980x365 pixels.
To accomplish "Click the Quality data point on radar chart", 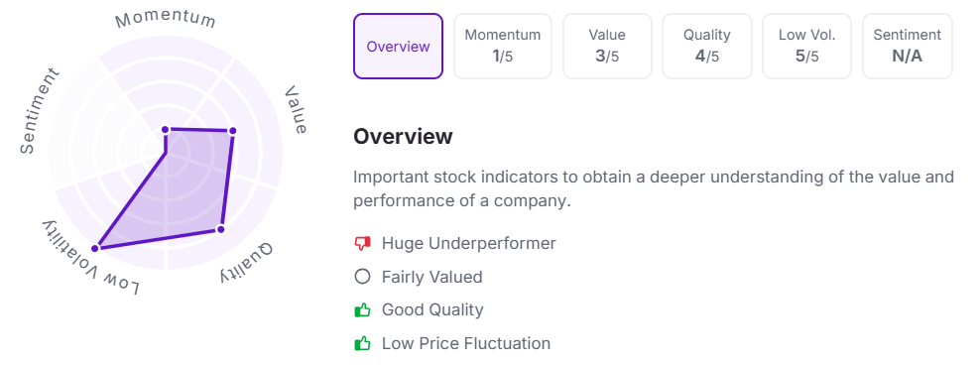I will tap(220, 229).
